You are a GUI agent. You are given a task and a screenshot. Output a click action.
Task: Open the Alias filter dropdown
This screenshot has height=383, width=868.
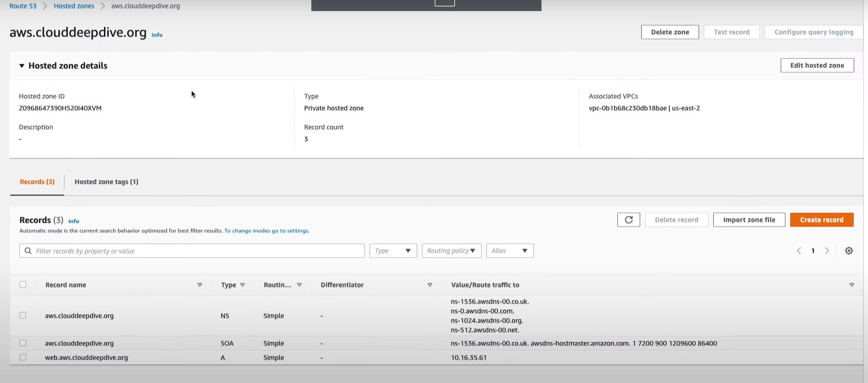point(510,251)
